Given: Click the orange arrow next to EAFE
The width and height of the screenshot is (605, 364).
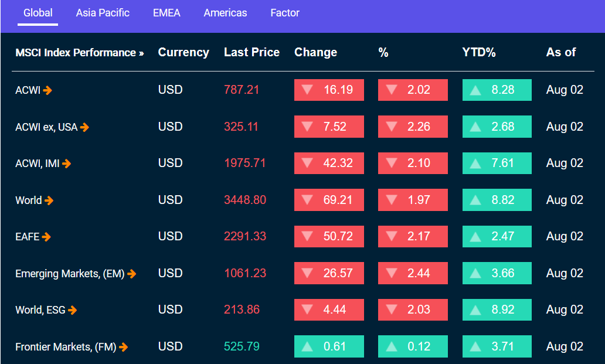Looking at the screenshot, I should (x=47, y=237).
